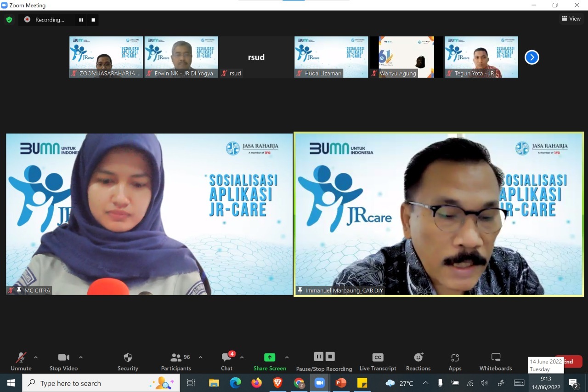The height and width of the screenshot is (392, 588).
Task: Open Windows Start menu
Action: (x=11, y=383)
